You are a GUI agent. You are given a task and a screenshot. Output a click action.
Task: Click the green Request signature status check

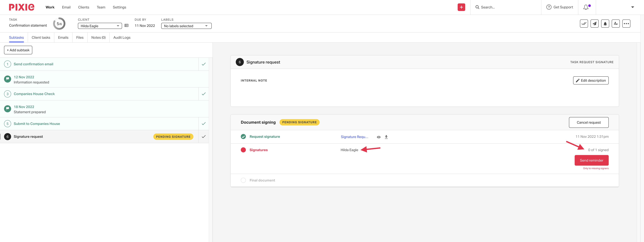point(243,137)
